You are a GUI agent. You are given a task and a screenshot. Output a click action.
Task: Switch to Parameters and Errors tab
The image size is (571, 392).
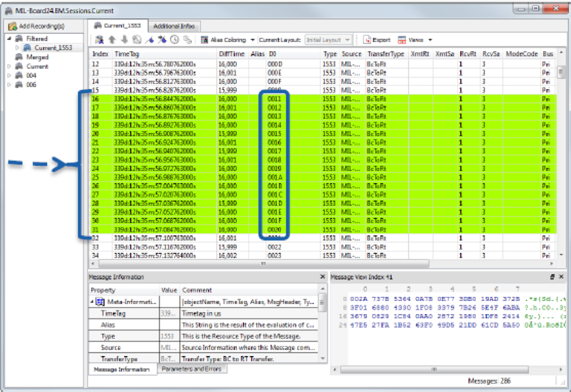(x=192, y=369)
